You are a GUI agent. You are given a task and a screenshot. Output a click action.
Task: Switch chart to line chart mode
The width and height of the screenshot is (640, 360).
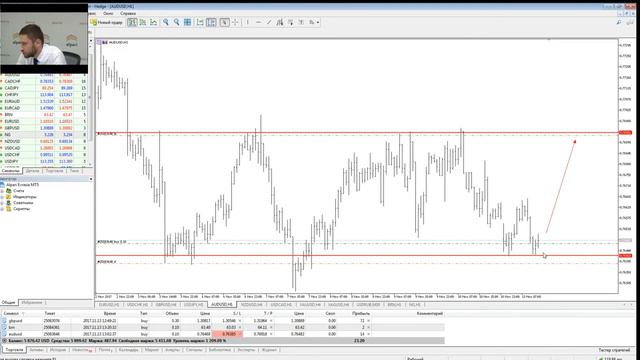(153, 22)
